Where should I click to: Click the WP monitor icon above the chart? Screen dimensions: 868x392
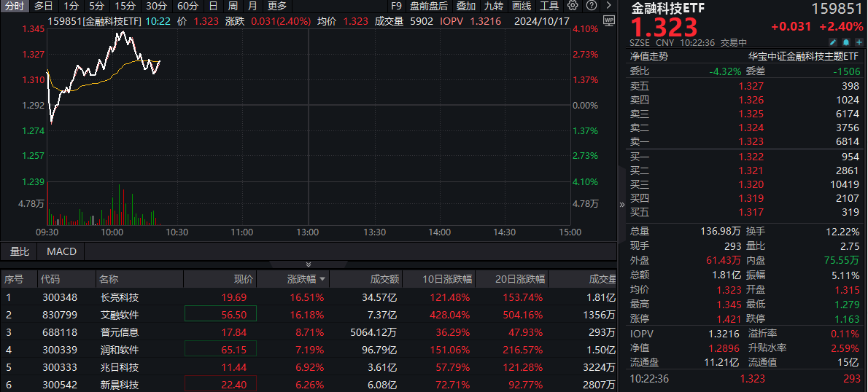609,21
